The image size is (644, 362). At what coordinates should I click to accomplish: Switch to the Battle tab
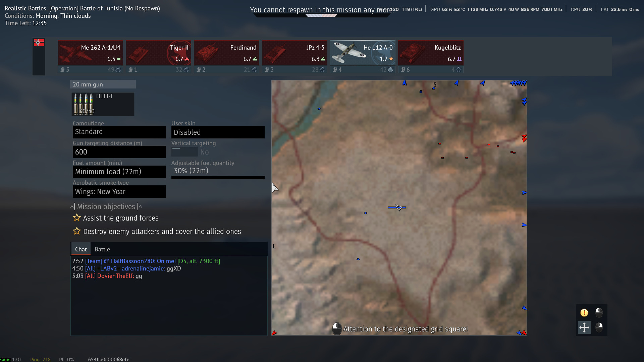[x=102, y=249]
